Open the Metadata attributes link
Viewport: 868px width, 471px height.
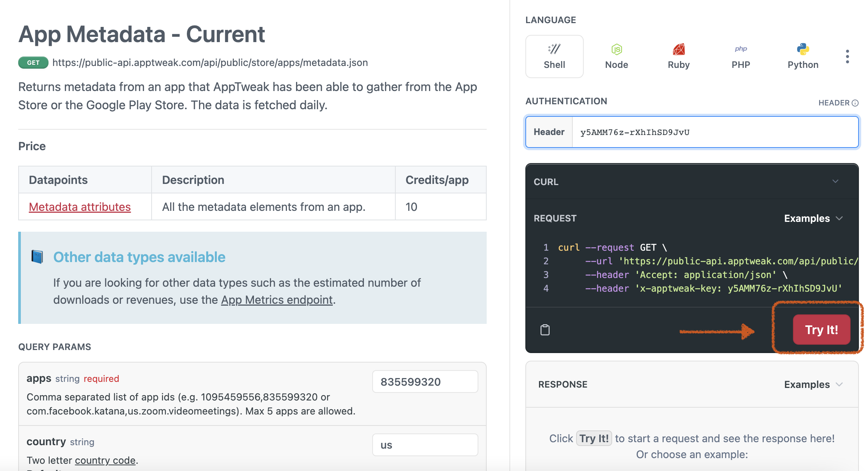(x=80, y=207)
